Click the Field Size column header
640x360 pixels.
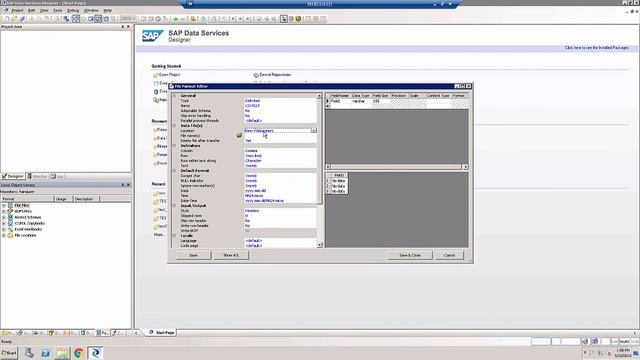[x=380, y=96]
